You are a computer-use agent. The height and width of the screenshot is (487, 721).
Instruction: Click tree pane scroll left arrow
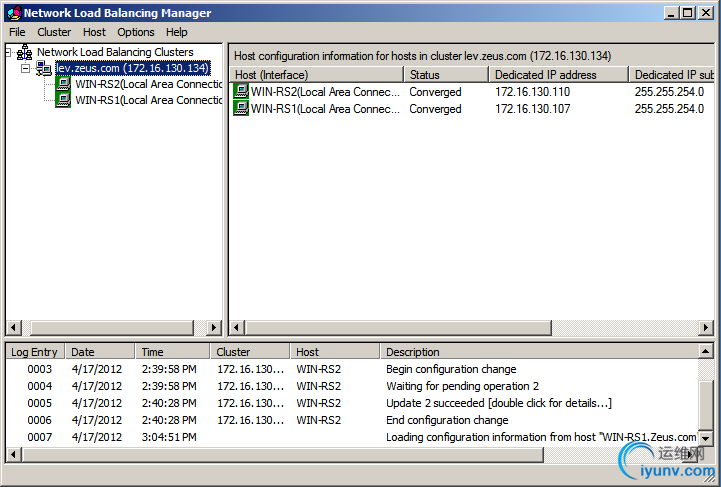click(x=13, y=327)
